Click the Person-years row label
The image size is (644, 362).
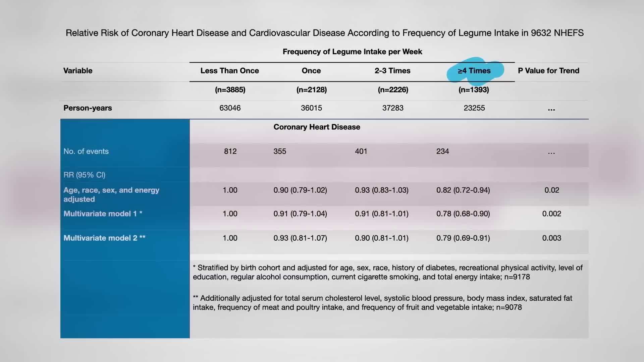88,108
